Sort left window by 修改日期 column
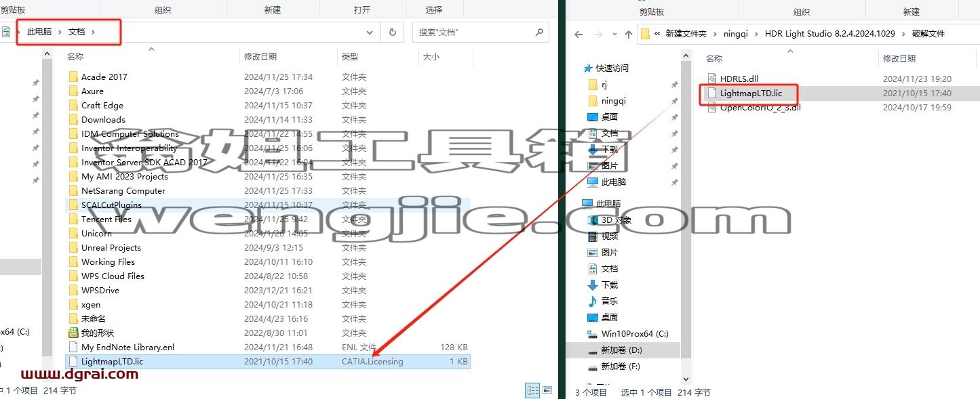The width and height of the screenshot is (980, 399). point(260,57)
